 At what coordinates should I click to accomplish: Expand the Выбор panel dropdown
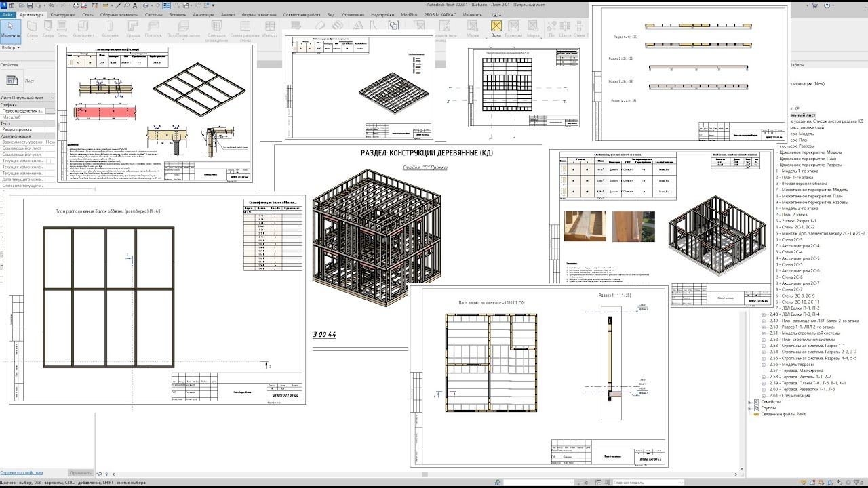(11, 48)
